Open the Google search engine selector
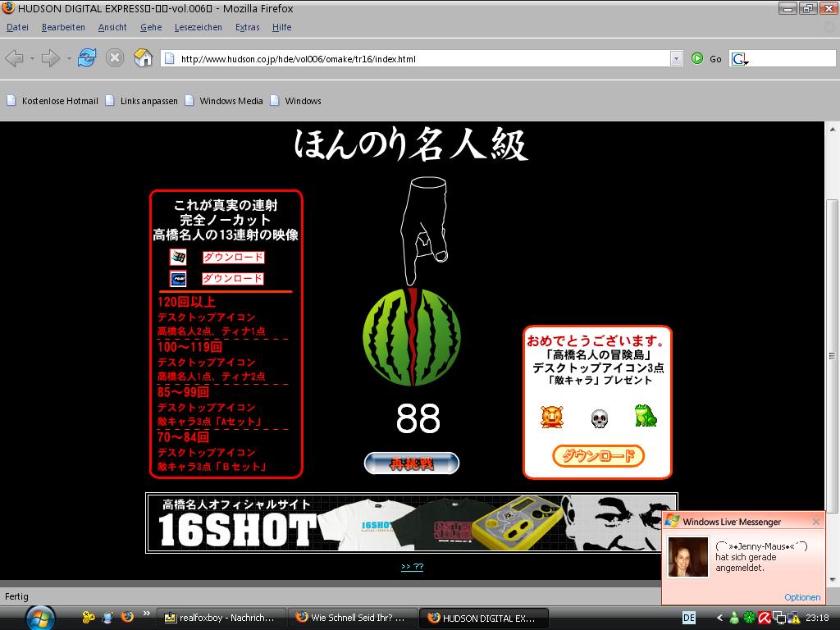Screen dimensions: 840x630 click(741, 59)
